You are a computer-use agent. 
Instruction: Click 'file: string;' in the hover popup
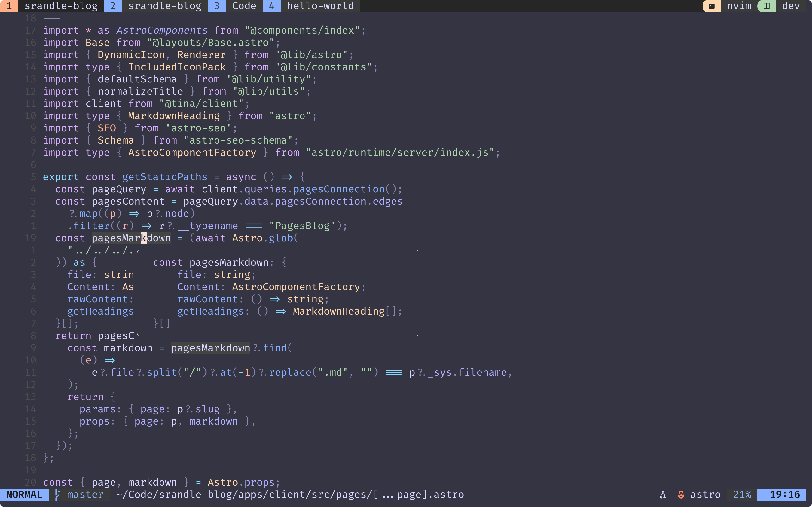217,275
